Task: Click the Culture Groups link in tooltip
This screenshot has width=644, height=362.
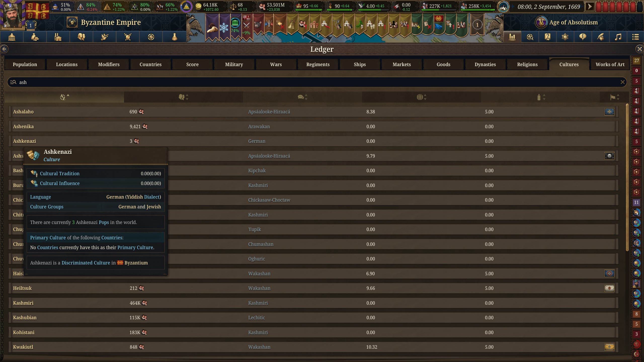Action: coord(47,207)
